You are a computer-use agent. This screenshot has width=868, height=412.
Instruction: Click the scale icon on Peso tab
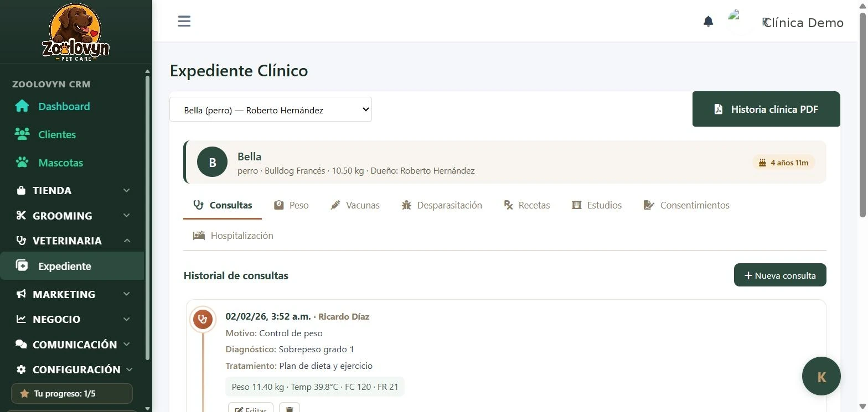[279, 205]
